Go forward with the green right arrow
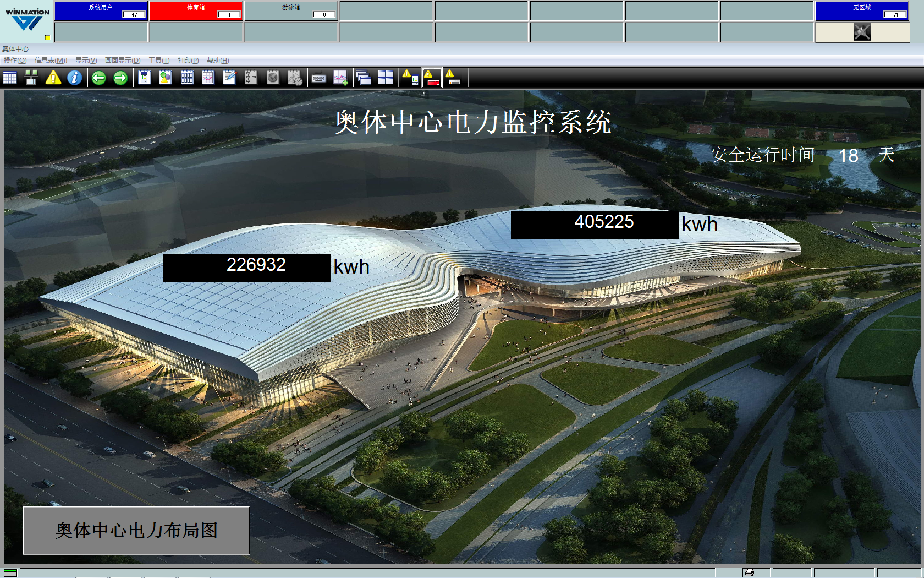This screenshot has height=578, width=924. 120,78
